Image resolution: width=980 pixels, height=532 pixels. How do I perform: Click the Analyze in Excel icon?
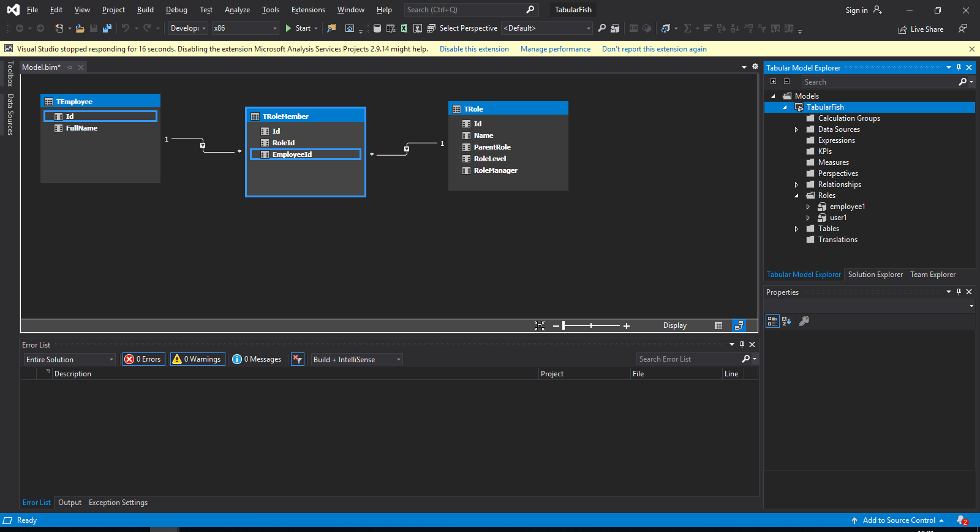tap(404, 28)
